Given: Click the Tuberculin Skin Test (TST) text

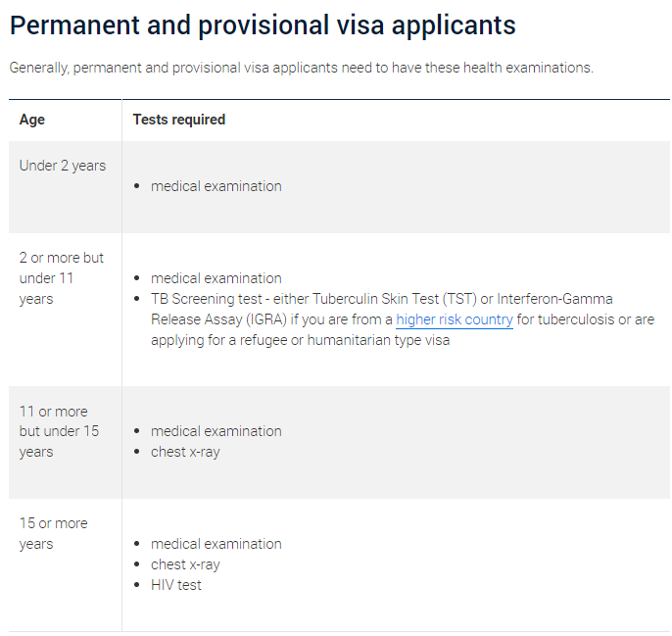Looking at the screenshot, I should 394,299.
